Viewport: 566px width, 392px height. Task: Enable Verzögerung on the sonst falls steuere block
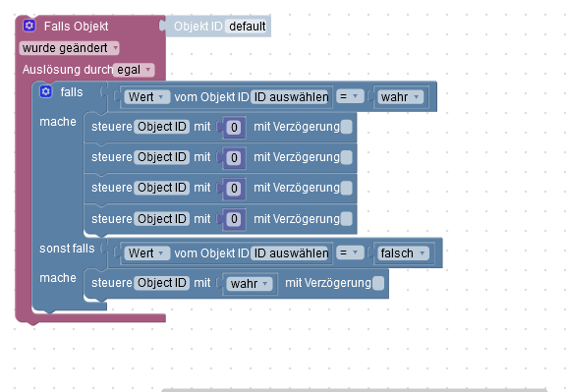coord(378,283)
